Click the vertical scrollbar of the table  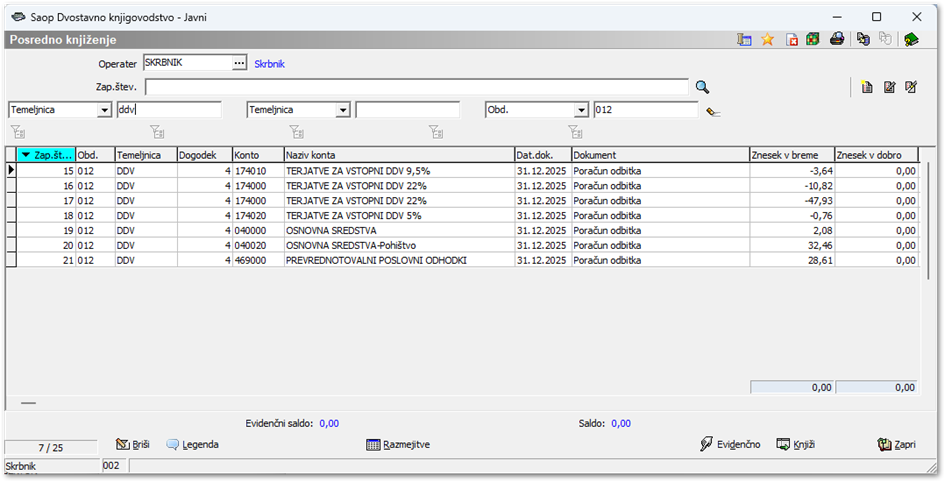(x=929, y=220)
